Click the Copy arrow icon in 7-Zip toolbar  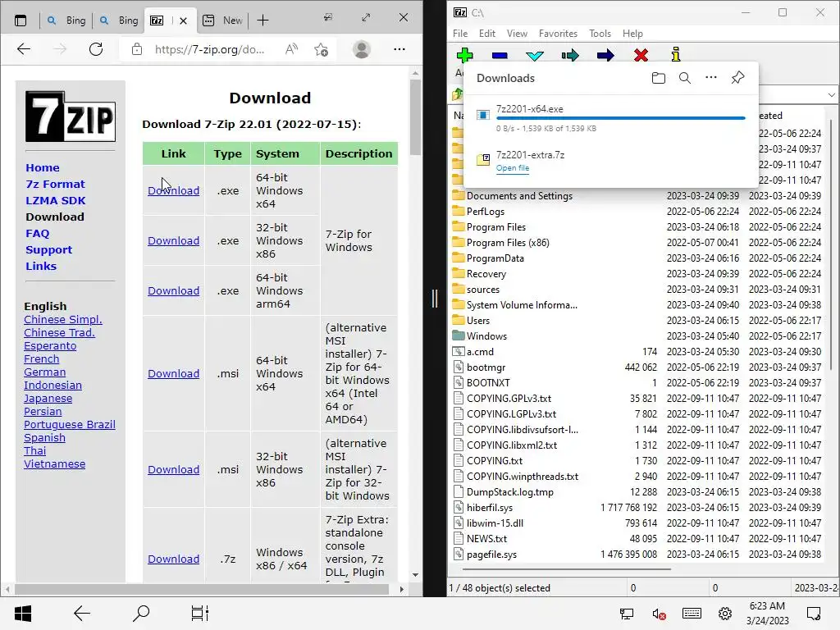pyautogui.click(x=570, y=55)
